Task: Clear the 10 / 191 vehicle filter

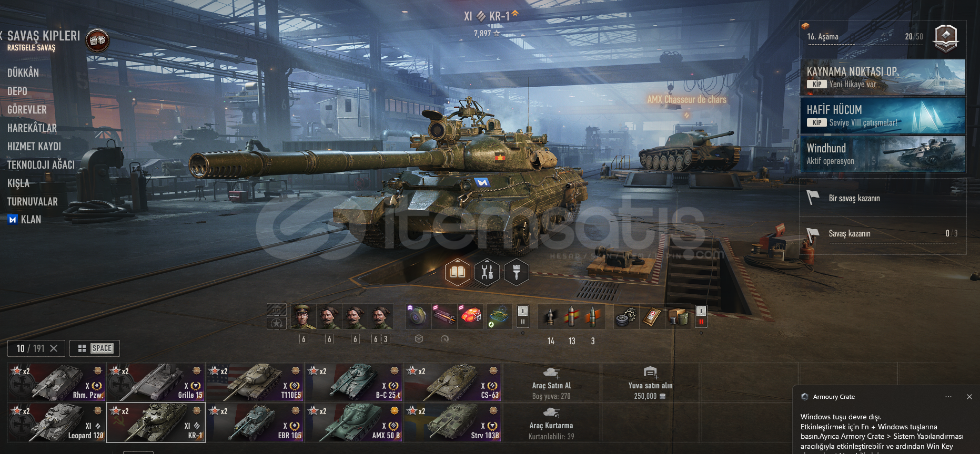Action: click(x=54, y=348)
